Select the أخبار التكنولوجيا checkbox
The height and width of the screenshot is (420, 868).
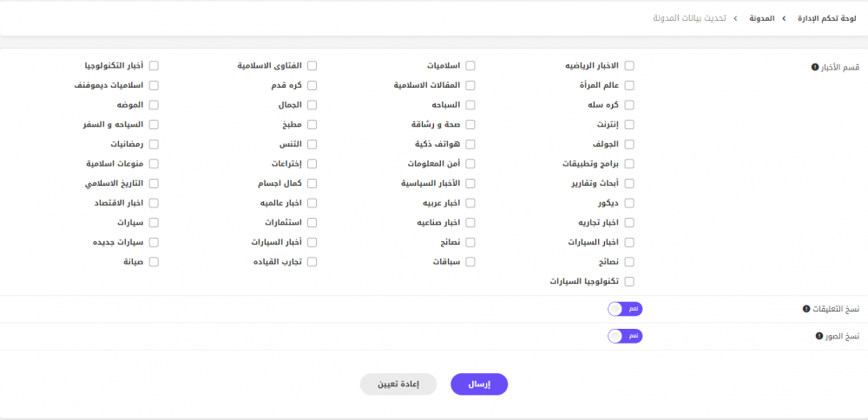pos(154,66)
